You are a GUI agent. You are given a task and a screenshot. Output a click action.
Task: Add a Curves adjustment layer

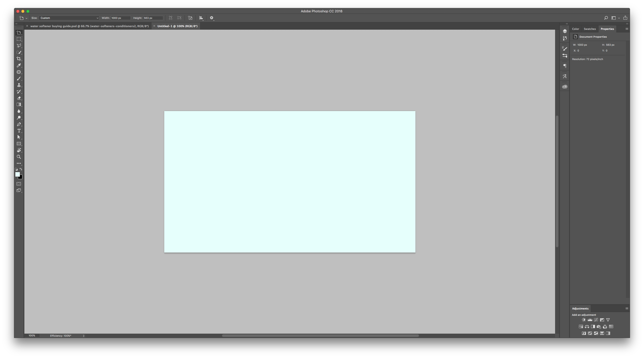(x=596, y=320)
